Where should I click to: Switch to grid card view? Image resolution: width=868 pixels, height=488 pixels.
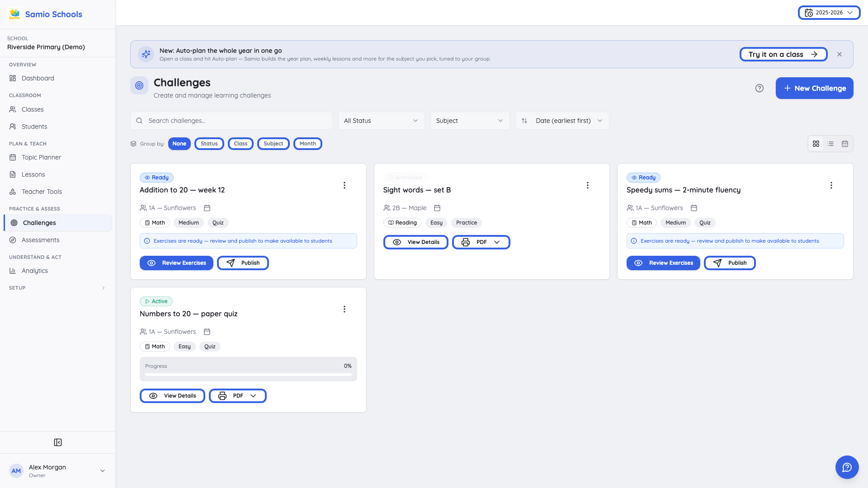pyautogui.click(x=816, y=144)
